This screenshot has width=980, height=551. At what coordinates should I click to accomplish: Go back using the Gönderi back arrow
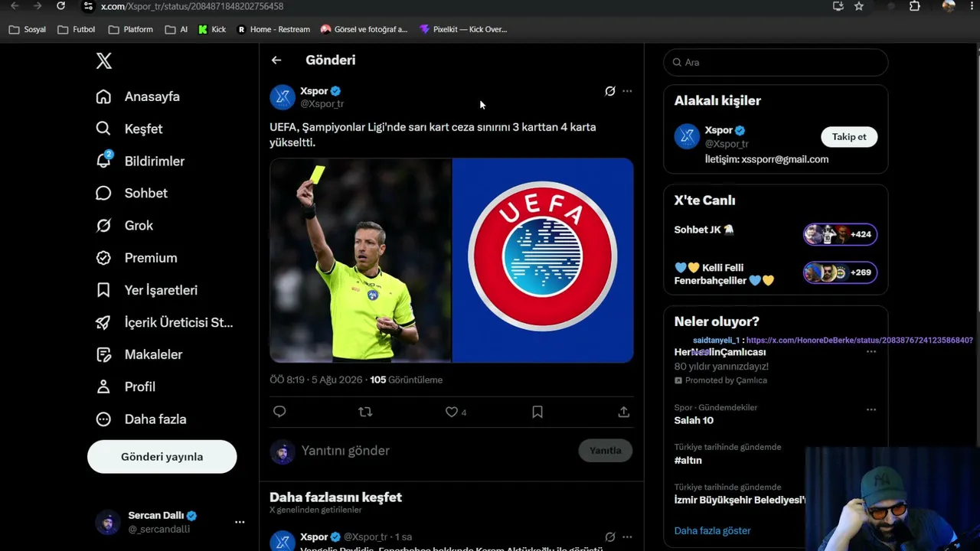(276, 60)
